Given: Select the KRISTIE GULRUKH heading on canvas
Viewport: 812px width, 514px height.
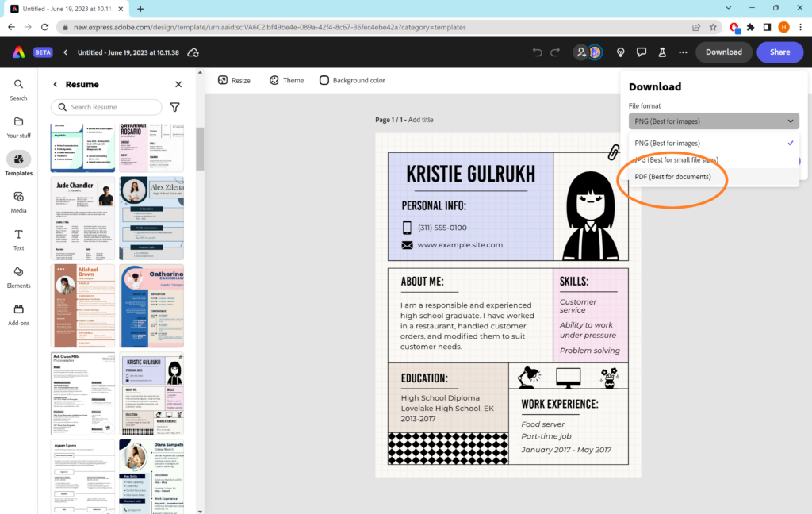Looking at the screenshot, I should coord(470,175).
